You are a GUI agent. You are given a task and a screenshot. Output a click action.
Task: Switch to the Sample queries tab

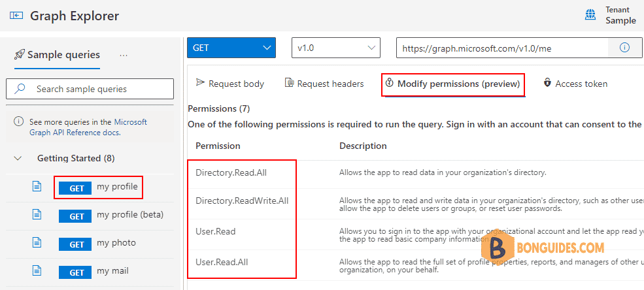pos(57,55)
